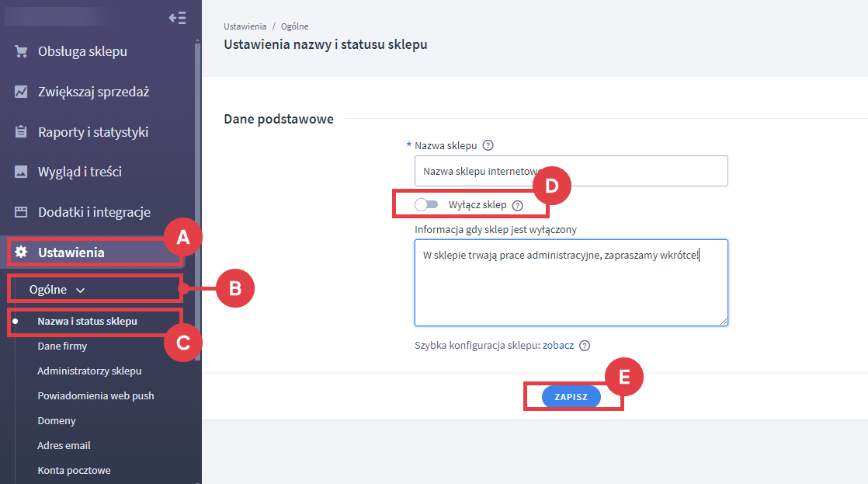This screenshot has height=484, width=868.
Task: Open Administratorzy sklepu in the sidebar
Action: pos(89,371)
